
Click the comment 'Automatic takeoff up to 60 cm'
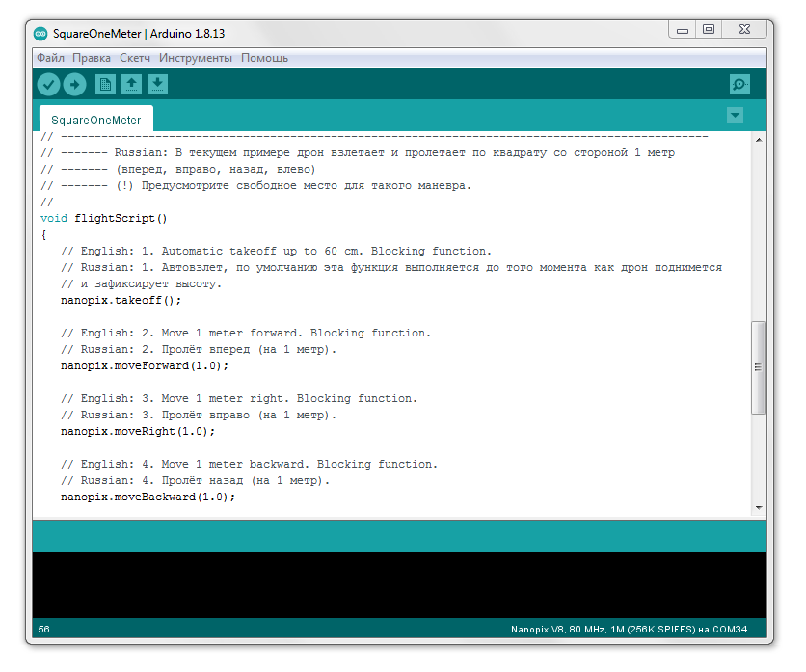point(262,252)
